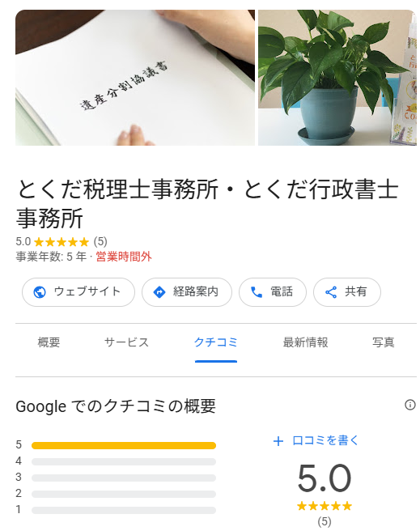Click the gold stars under business name
The width and height of the screenshot is (420, 531).
(x=62, y=242)
